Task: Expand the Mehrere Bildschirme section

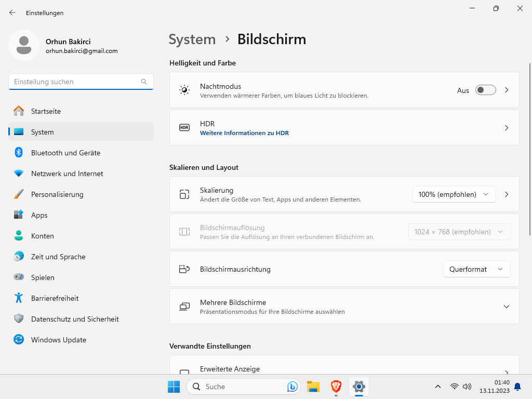Action: pos(506,307)
